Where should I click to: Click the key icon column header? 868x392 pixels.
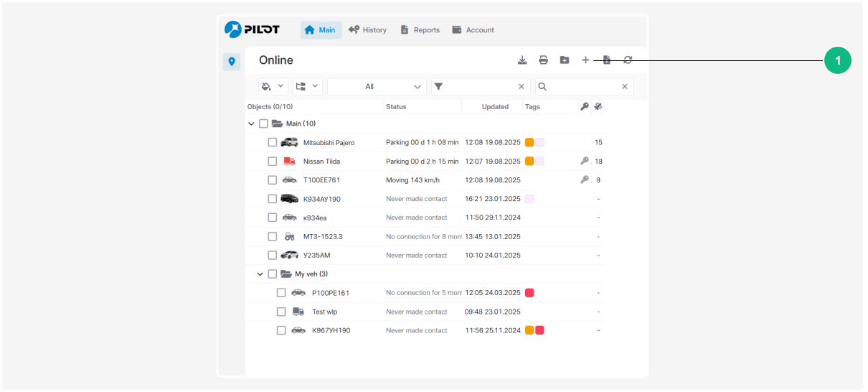pos(585,107)
